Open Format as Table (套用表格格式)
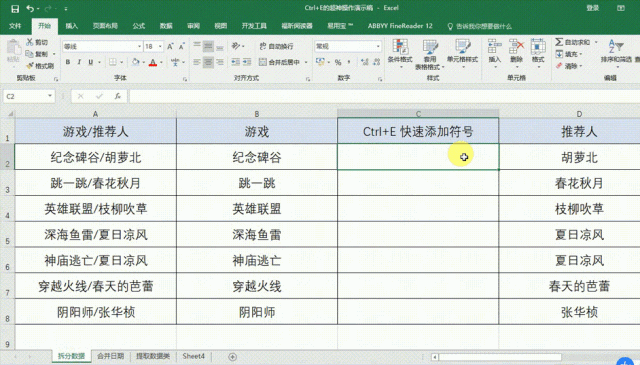640x365 pixels. click(430, 54)
